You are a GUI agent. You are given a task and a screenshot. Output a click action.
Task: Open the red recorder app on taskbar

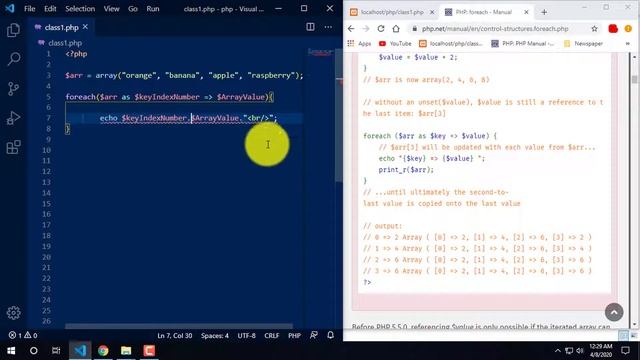(149, 351)
